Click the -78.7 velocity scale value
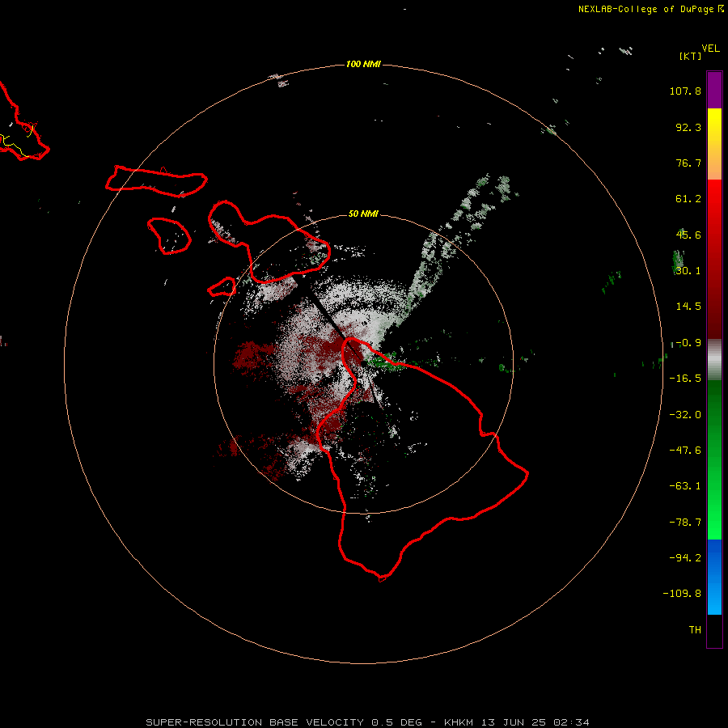Screen dimensions: 728x728 coord(685,523)
